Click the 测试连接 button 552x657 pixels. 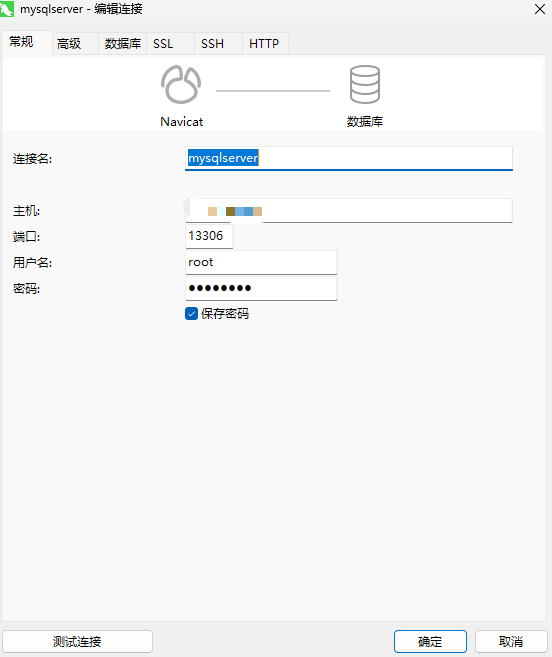(x=78, y=641)
